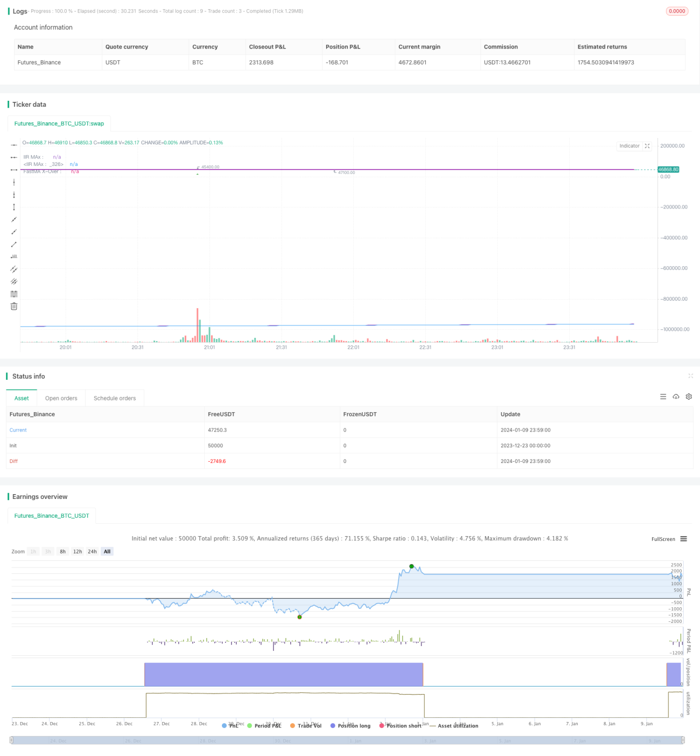Toggle Position long series in legend
Viewport: 700px width, 756px height.
(x=350, y=726)
